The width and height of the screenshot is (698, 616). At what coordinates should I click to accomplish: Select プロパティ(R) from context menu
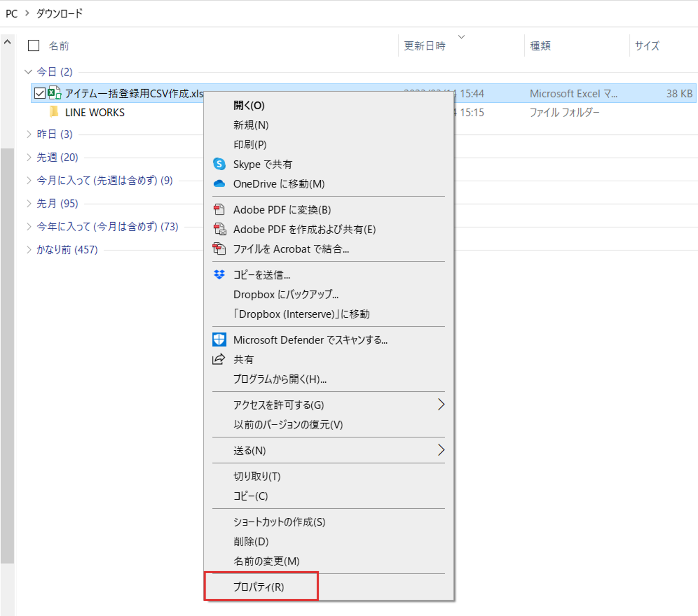pos(258,587)
